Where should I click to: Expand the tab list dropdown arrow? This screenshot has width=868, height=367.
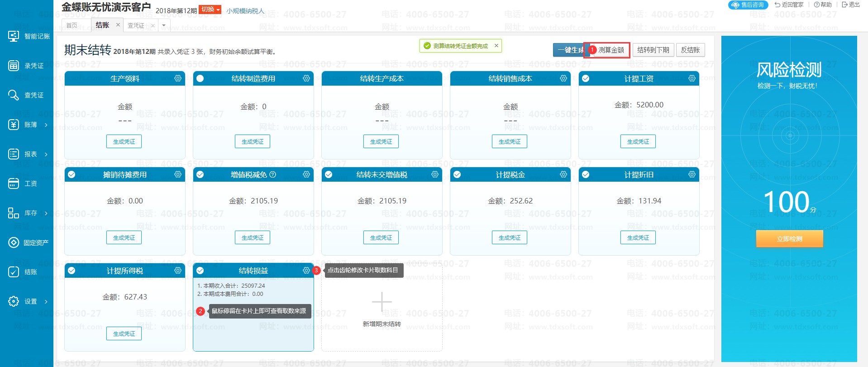[x=164, y=25]
